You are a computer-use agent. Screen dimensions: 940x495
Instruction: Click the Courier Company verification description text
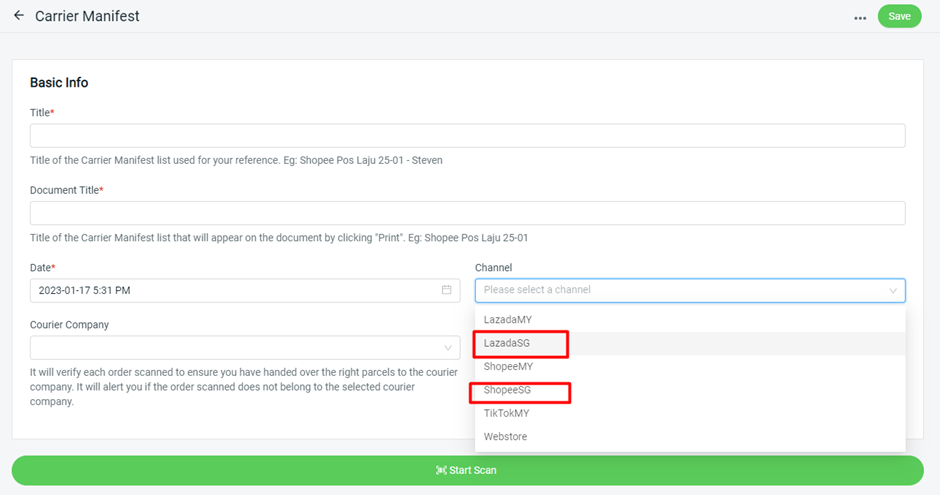coord(244,387)
